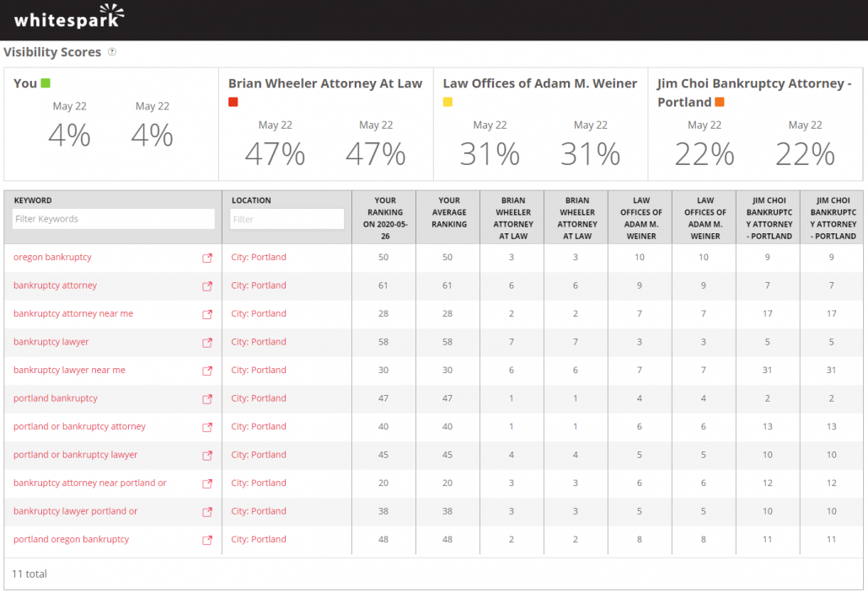
Task: Sort by Your Average Ranking header
Action: tap(449, 212)
